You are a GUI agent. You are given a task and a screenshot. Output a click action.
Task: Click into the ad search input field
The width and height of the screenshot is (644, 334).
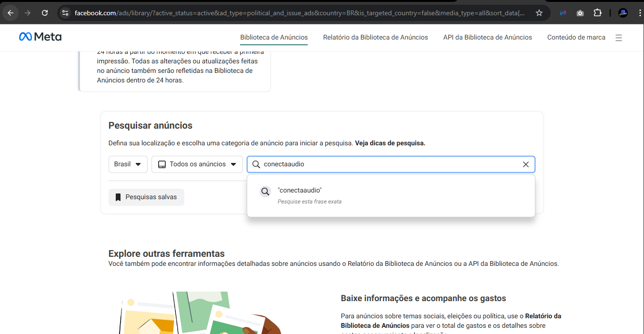tap(391, 164)
